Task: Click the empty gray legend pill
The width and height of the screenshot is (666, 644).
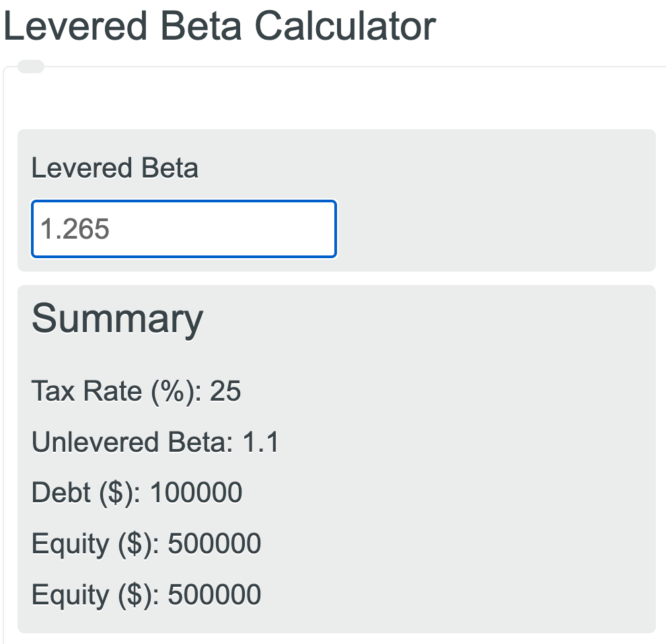Action: pyautogui.click(x=30, y=67)
